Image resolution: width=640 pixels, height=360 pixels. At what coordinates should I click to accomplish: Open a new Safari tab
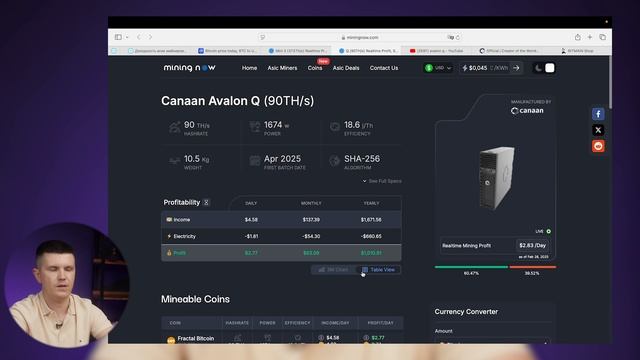(590, 37)
